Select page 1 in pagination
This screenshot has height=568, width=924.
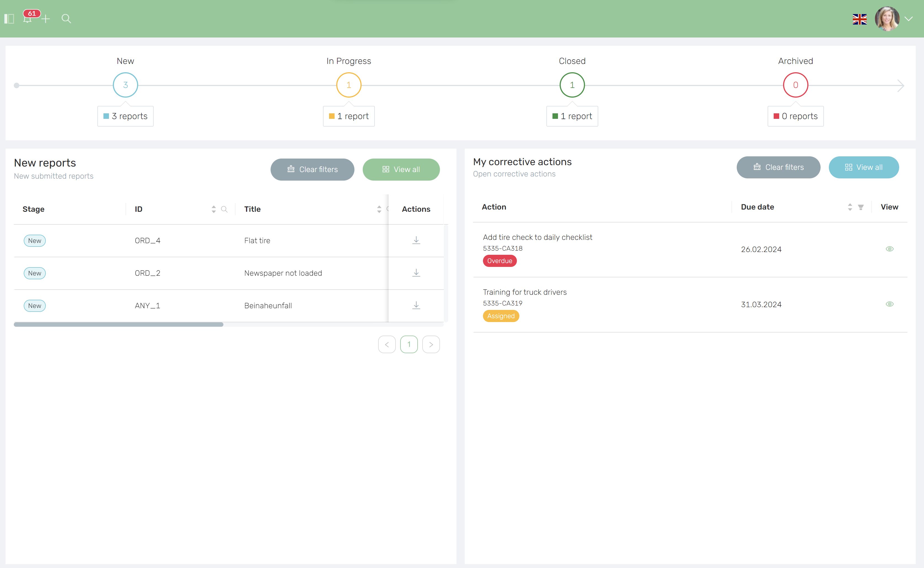point(409,344)
